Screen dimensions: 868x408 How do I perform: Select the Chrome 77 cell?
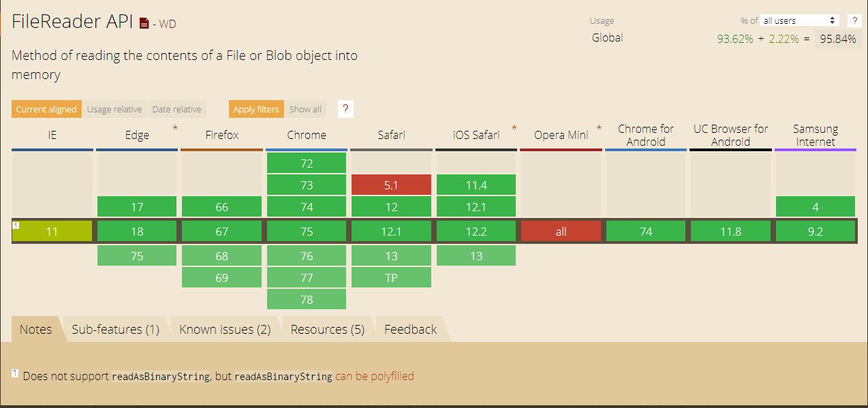click(307, 278)
